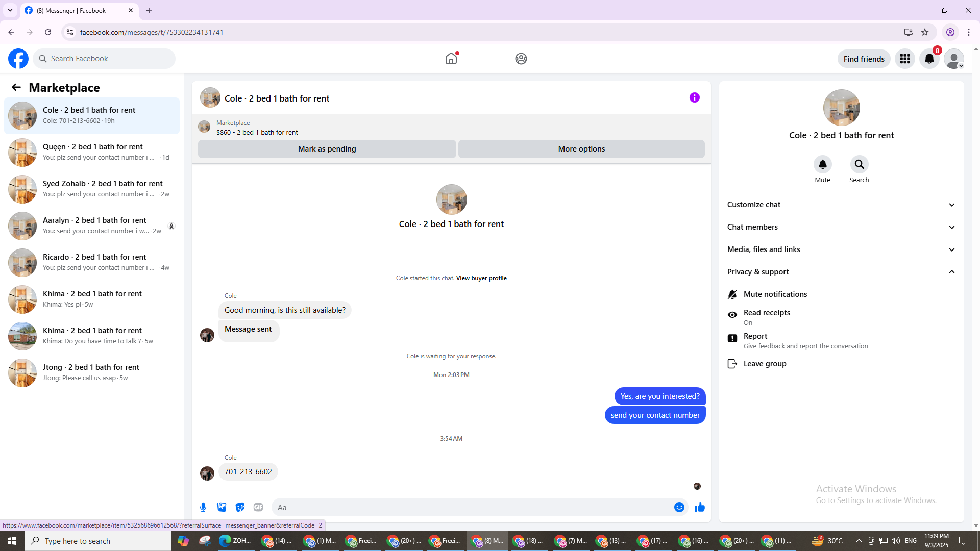Click the Leave group exit icon

click(x=732, y=364)
